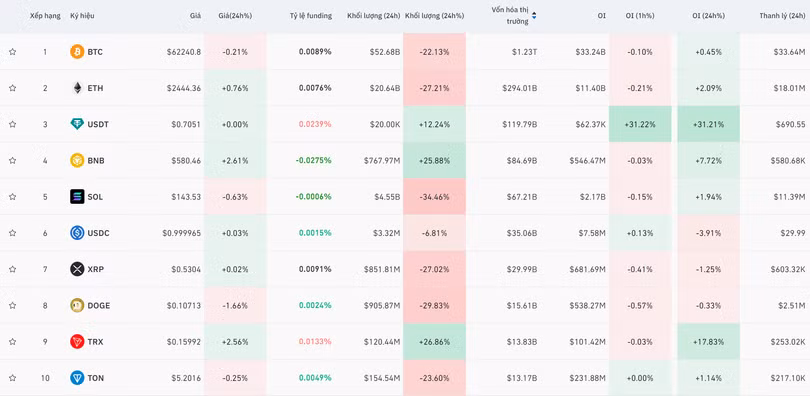Sort by OI column header
Image resolution: width=810 pixels, height=396 pixels.
tap(602, 16)
